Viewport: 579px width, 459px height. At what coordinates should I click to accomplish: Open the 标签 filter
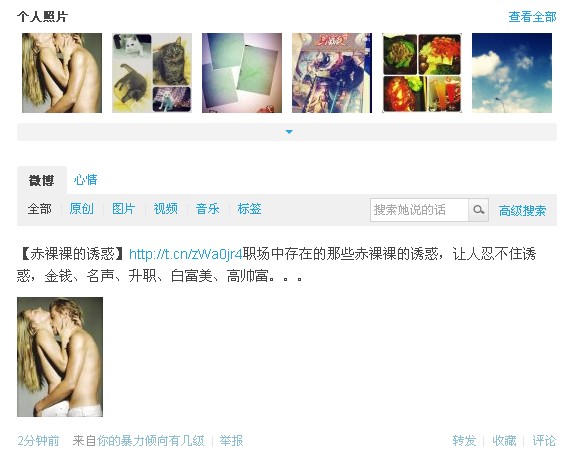point(250,209)
